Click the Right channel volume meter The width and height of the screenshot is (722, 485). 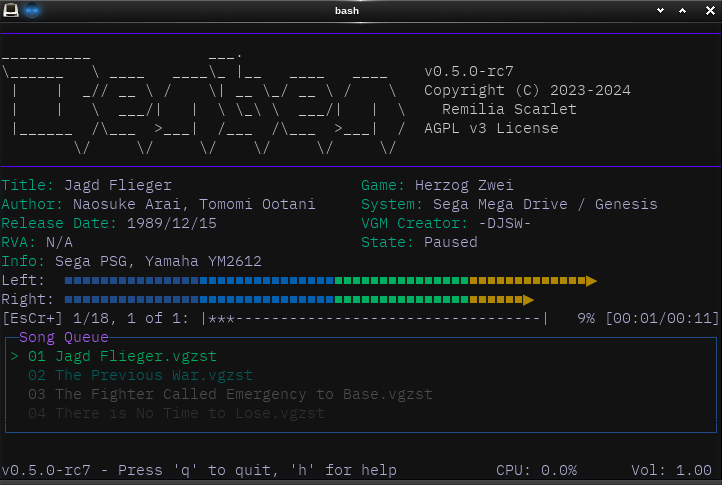(299, 300)
